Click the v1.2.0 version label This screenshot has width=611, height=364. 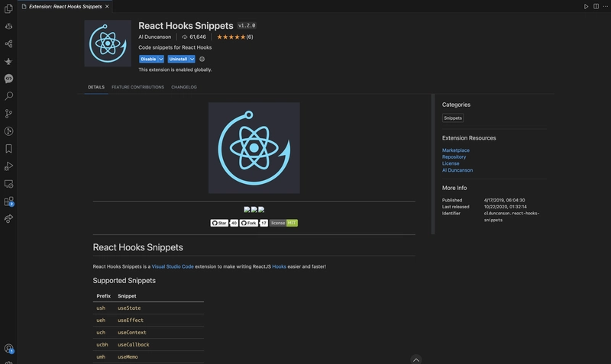point(247,26)
